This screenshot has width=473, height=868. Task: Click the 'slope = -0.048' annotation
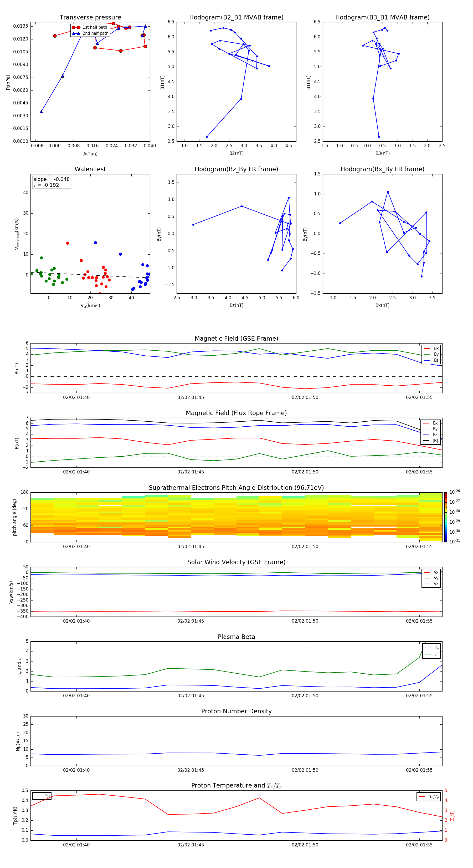pyautogui.click(x=52, y=179)
